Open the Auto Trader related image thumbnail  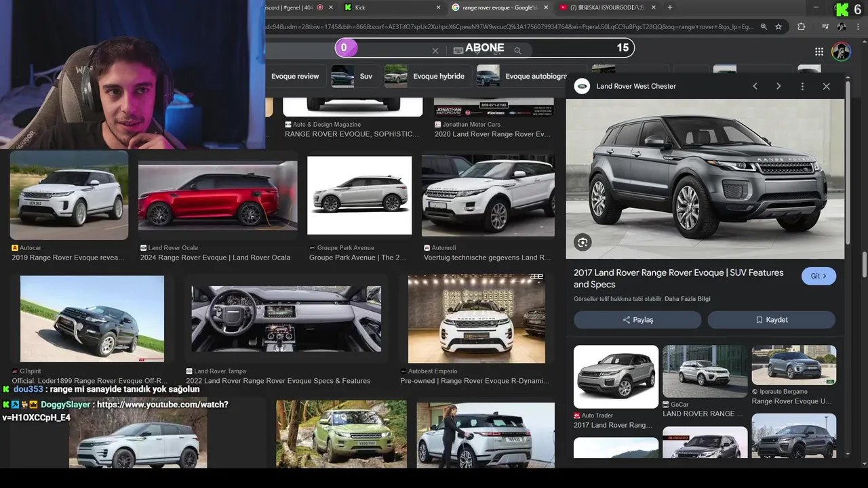click(x=616, y=377)
